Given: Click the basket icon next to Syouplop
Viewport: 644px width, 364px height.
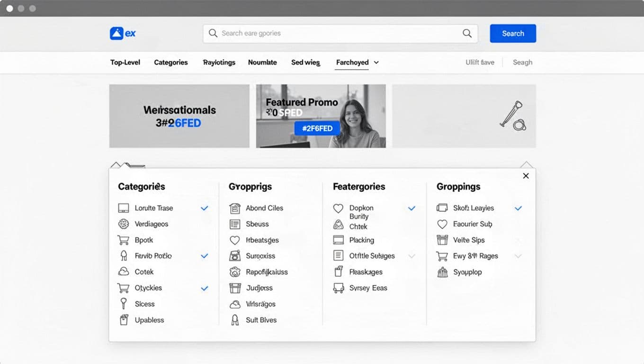Looking at the screenshot, I should (442, 272).
